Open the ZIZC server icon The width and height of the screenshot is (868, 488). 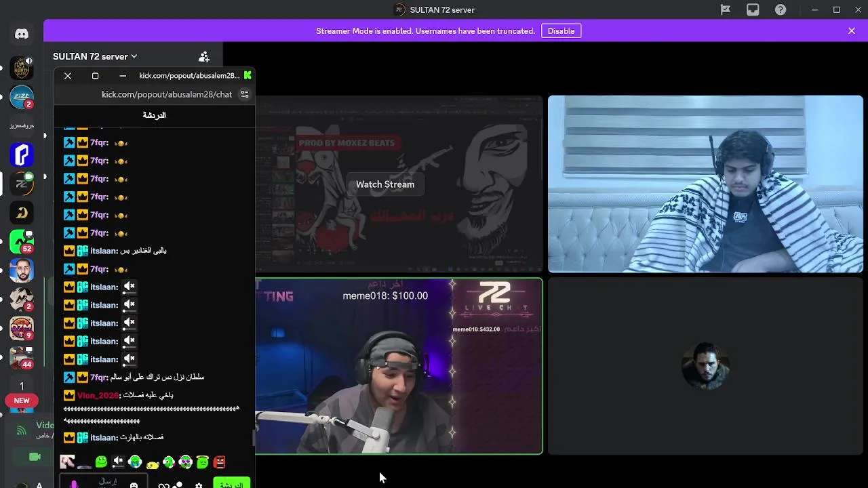[22, 97]
